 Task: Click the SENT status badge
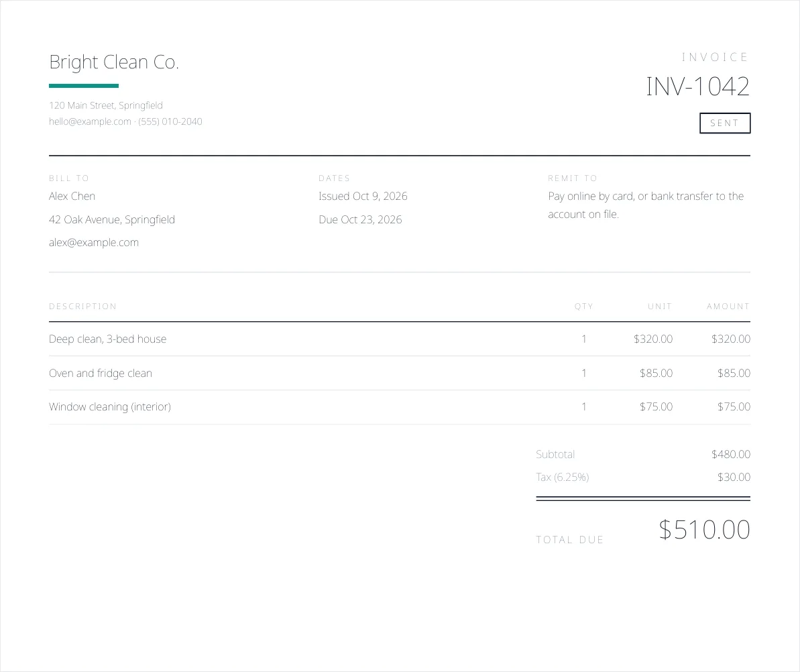[724, 123]
